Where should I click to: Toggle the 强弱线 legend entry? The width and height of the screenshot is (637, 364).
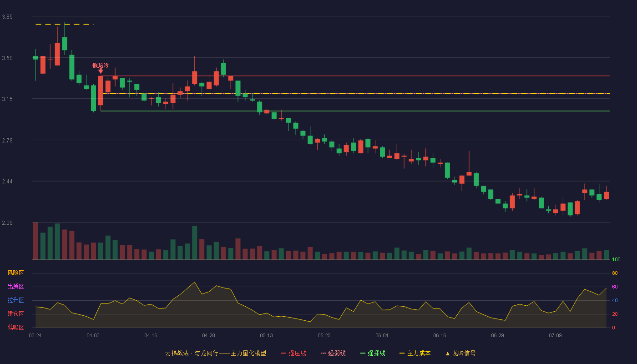[333, 353]
